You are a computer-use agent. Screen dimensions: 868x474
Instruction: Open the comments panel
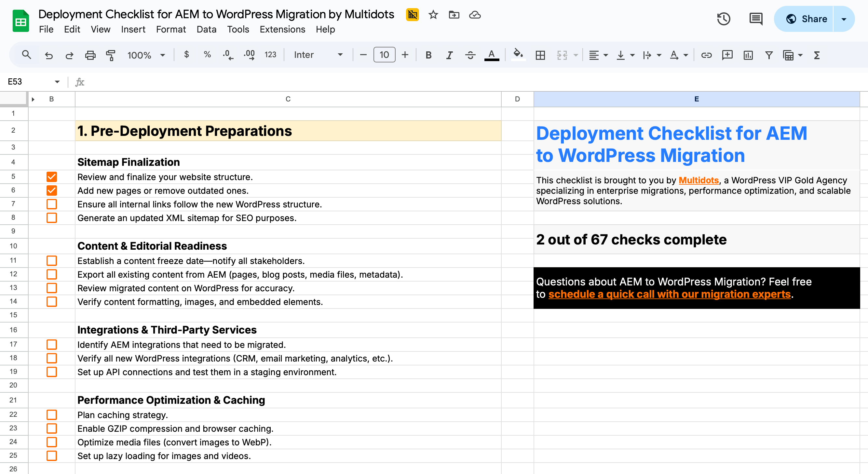(x=756, y=19)
